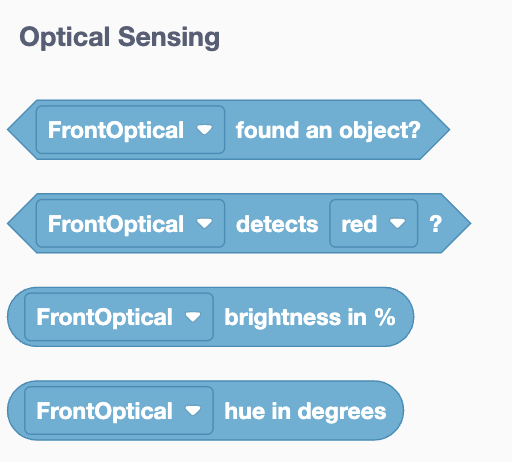Click FrontOptical device name in found an object block
Image resolution: width=512 pixels, height=462 pixels.
click(x=116, y=130)
